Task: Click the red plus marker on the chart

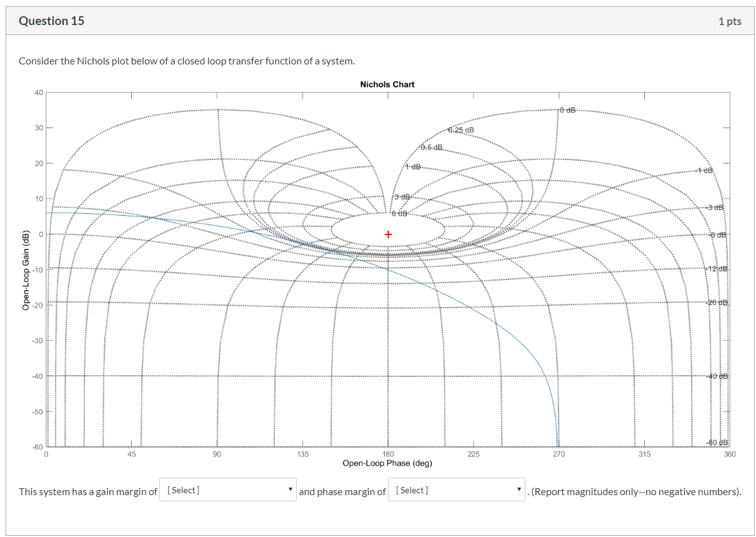Action: pos(388,234)
